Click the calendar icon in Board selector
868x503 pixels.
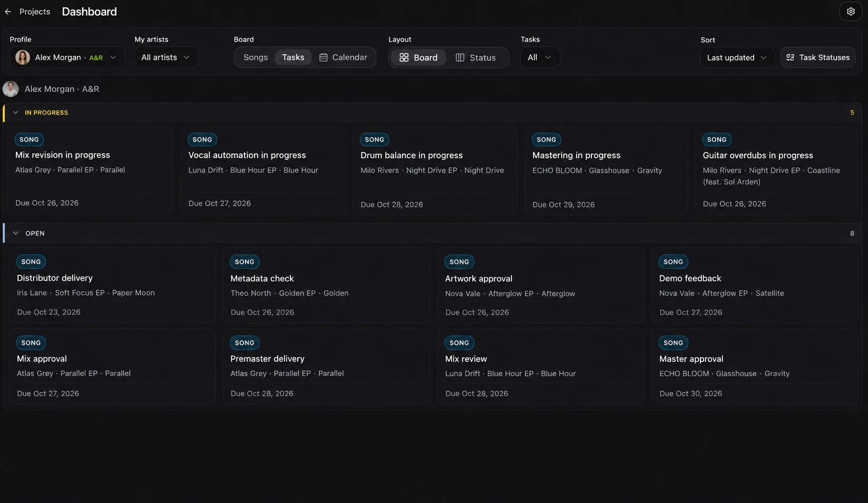tap(324, 57)
